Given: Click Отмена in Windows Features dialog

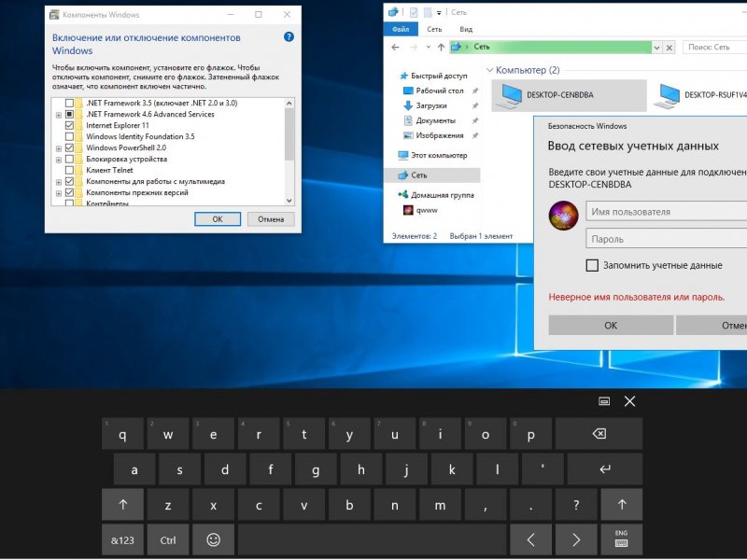Looking at the screenshot, I should (x=271, y=219).
